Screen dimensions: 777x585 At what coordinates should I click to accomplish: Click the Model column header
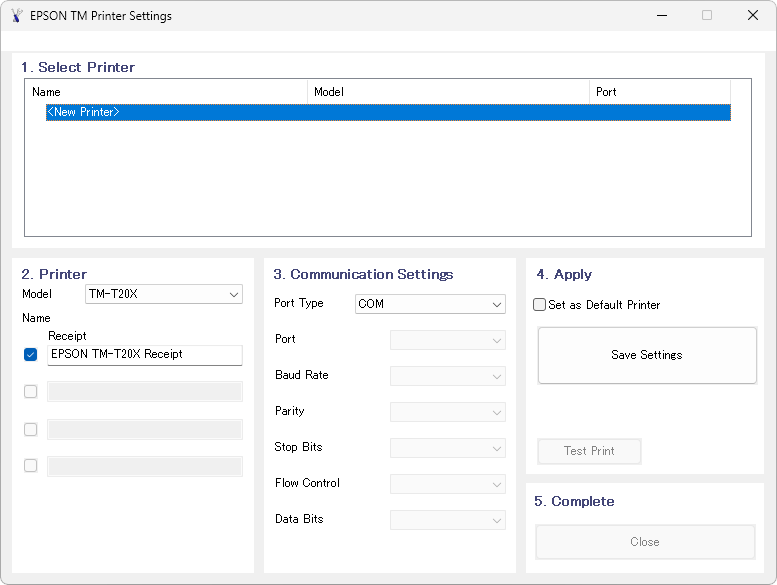pos(448,92)
